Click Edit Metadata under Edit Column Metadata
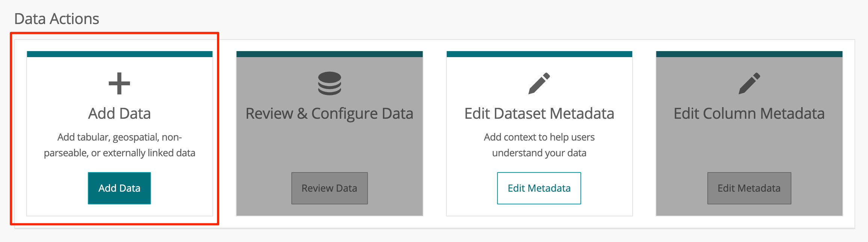 (x=749, y=188)
